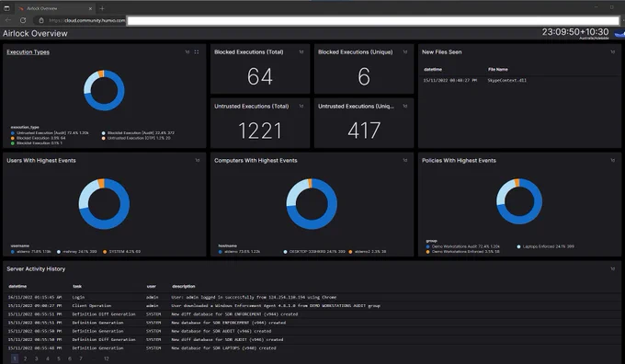Toggle Demo Workstations Audit 72.4% legend entry
Image resolution: width=625 pixels, height=364 pixels.
pos(462,246)
